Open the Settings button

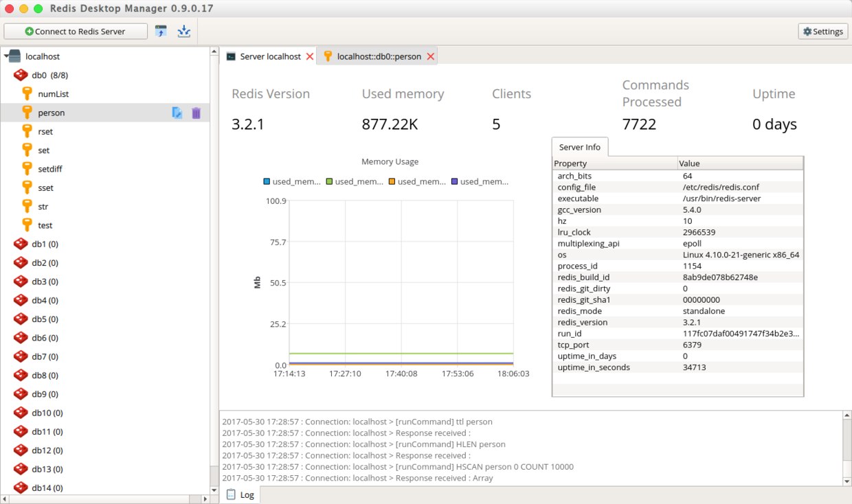823,31
